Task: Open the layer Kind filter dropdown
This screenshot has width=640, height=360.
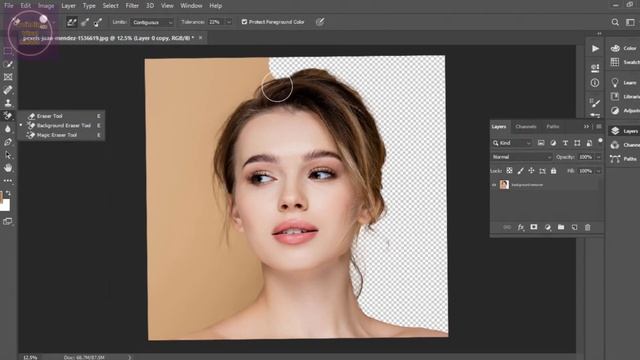Action: click(512, 143)
